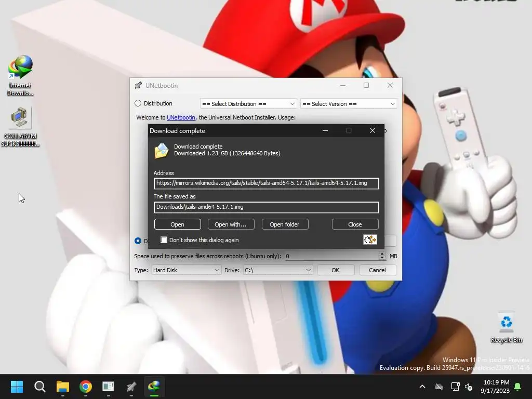Open Internet Download Manager desktop shortcut
This screenshot has width=532, height=399.
click(20, 75)
